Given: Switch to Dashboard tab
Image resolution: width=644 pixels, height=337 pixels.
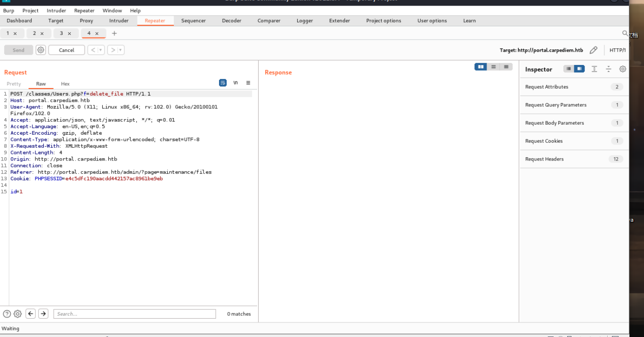Looking at the screenshot, I should pyautogui.click(x=19, y=21).
